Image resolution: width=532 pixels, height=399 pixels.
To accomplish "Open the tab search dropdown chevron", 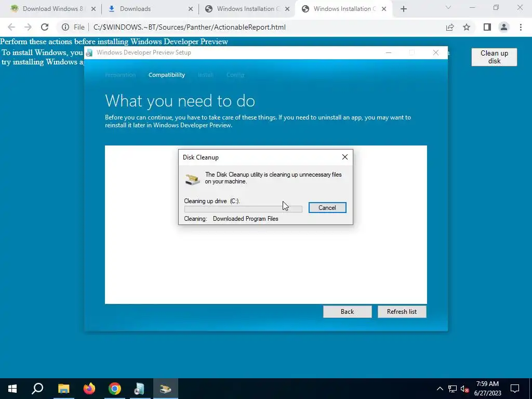I will 448,7.
